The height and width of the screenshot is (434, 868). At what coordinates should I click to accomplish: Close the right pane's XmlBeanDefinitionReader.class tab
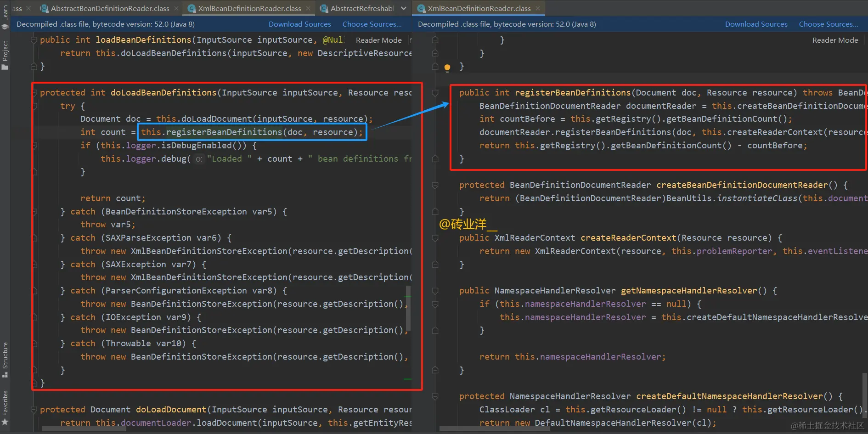(x=538, y=8)
